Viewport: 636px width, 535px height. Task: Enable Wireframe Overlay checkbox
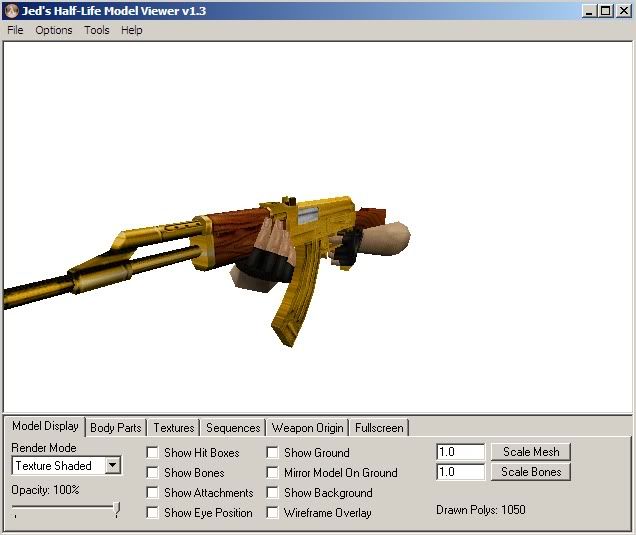[x=272, y=512]
